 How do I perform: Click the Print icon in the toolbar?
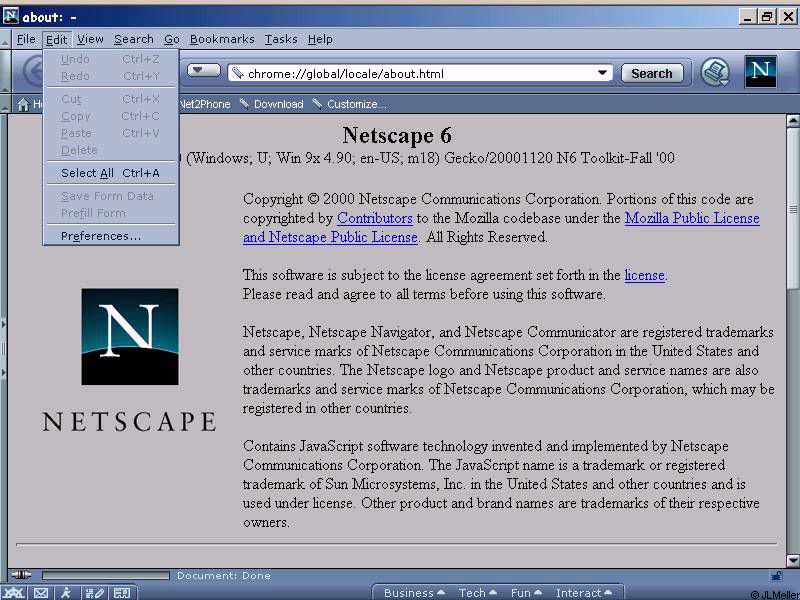coord(715,72)
